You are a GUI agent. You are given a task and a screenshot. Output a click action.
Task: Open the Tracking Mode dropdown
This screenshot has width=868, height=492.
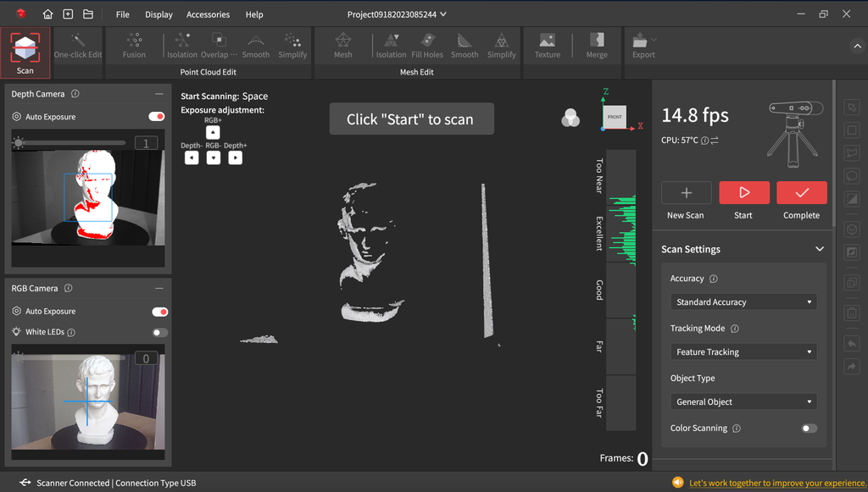(743, 351)
